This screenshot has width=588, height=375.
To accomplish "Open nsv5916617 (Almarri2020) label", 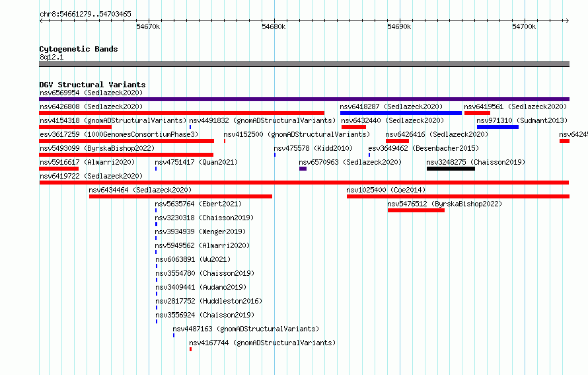I will tap(87, 162).
